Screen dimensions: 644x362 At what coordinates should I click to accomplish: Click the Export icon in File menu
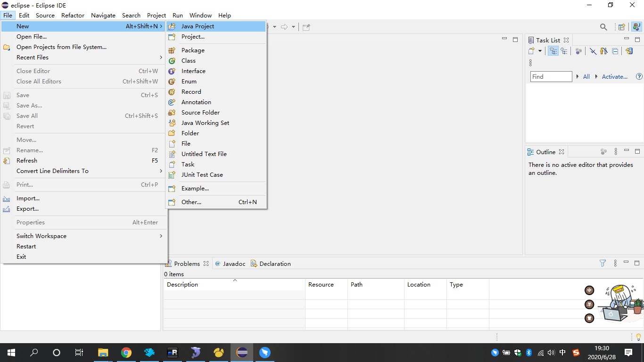point(7,209)
